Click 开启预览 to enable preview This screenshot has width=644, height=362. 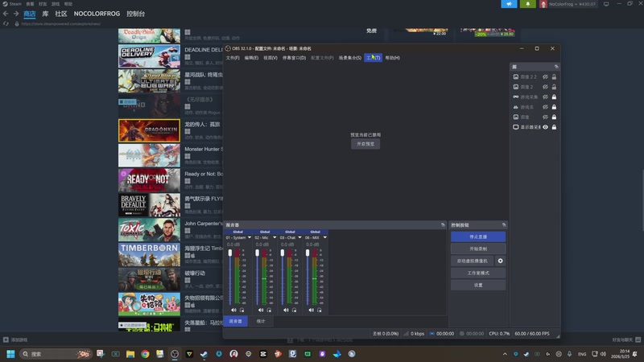365,144
